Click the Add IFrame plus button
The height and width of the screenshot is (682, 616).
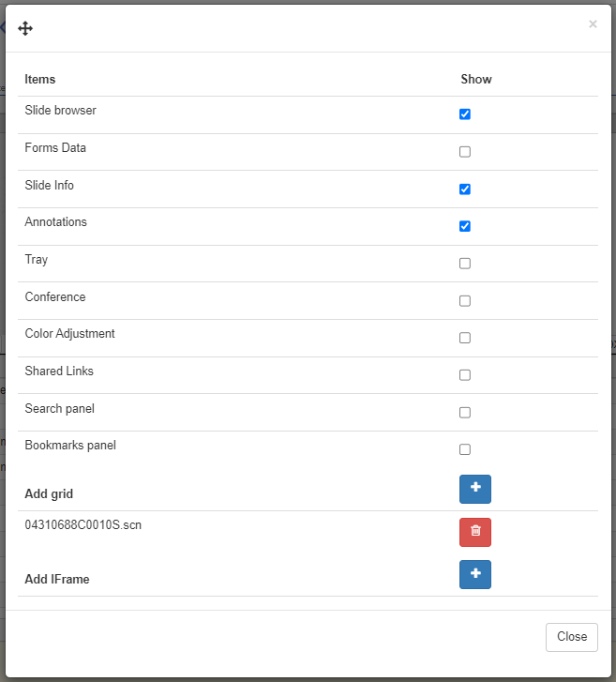pos(474,574)
